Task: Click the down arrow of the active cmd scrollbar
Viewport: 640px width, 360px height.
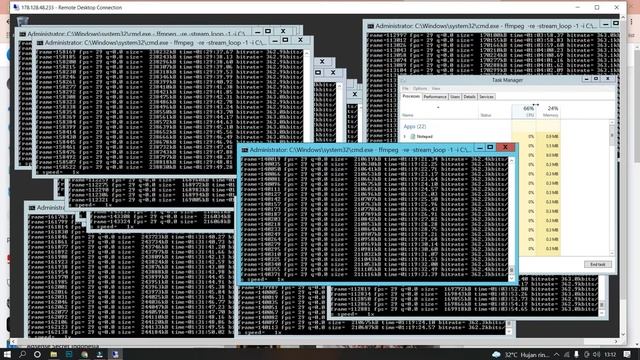Action: coord(511,277)
